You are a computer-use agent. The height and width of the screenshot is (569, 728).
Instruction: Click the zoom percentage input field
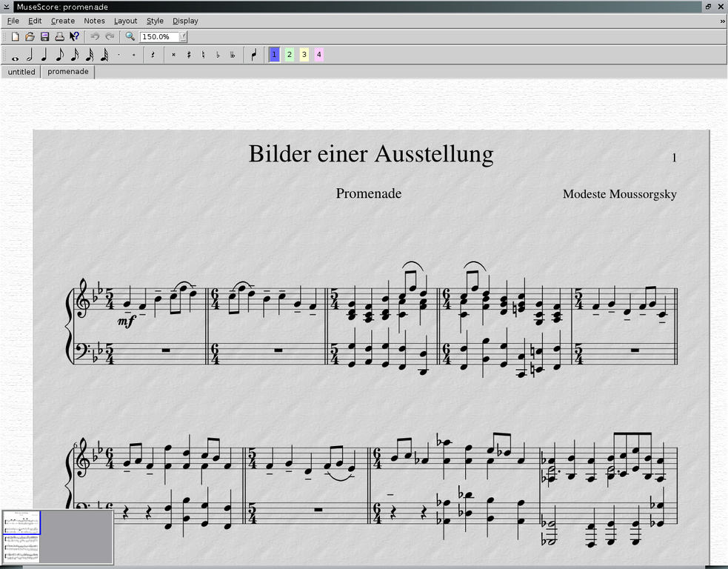pyautogui.click(x=158, y=36)
